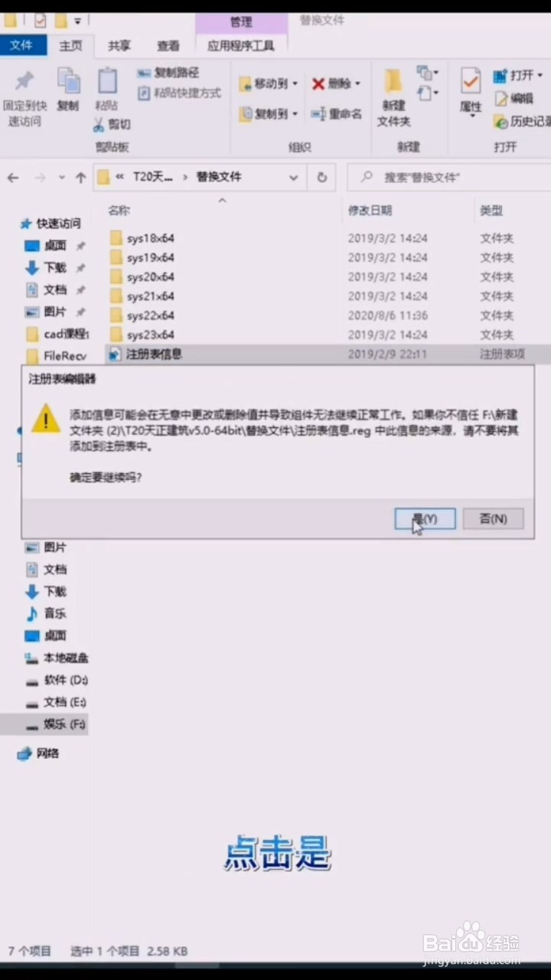551x980 pixels.
Task: Click the 复制 copy icon in ribbon
Action: [68, 81]
